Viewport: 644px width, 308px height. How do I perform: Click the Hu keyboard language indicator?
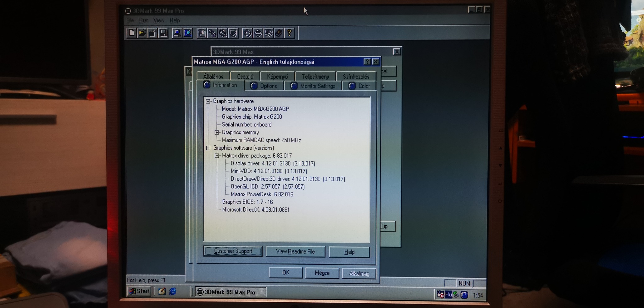448,294
